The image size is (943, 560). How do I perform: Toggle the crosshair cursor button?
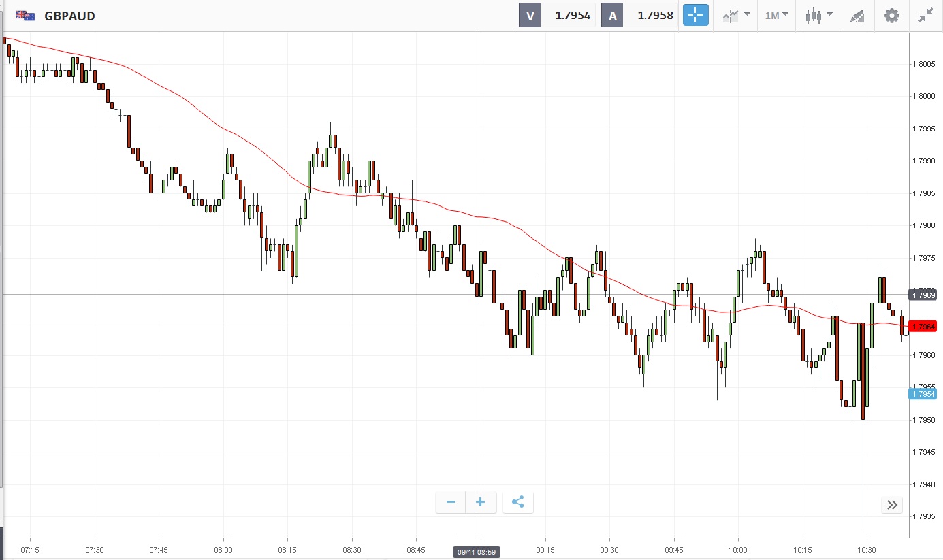point(695,15)
